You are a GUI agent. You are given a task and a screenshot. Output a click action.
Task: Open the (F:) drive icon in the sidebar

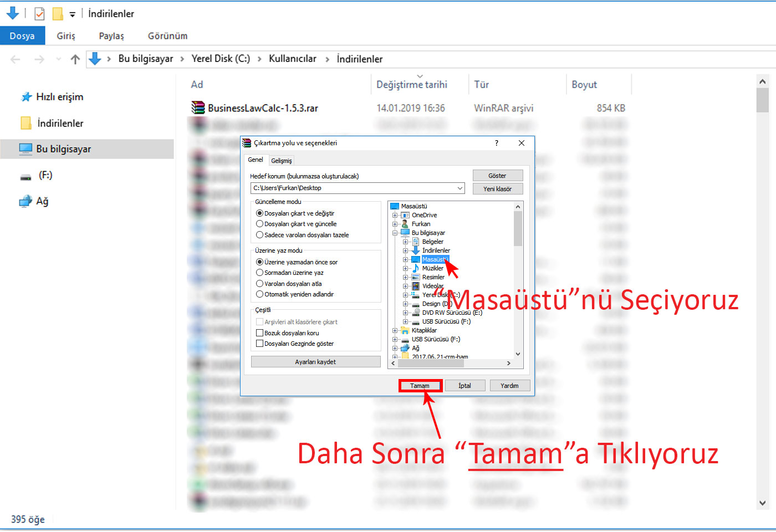tap(25, 177)
